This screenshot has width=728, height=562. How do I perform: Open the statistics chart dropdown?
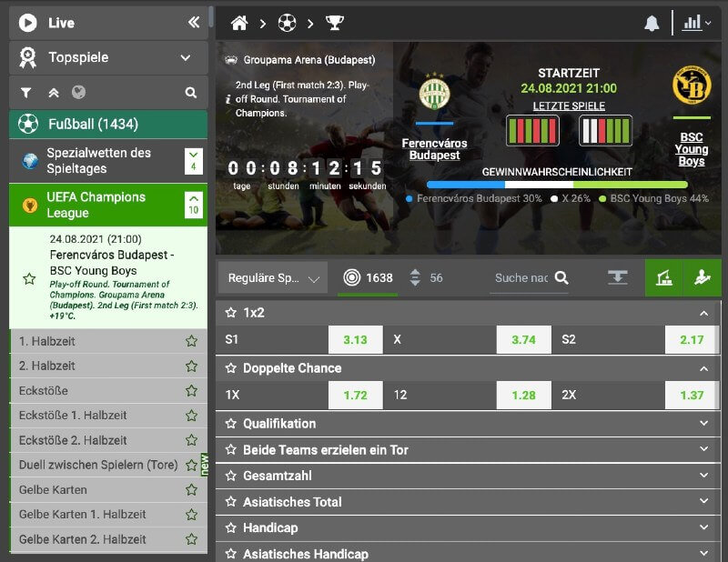(696, 23)
